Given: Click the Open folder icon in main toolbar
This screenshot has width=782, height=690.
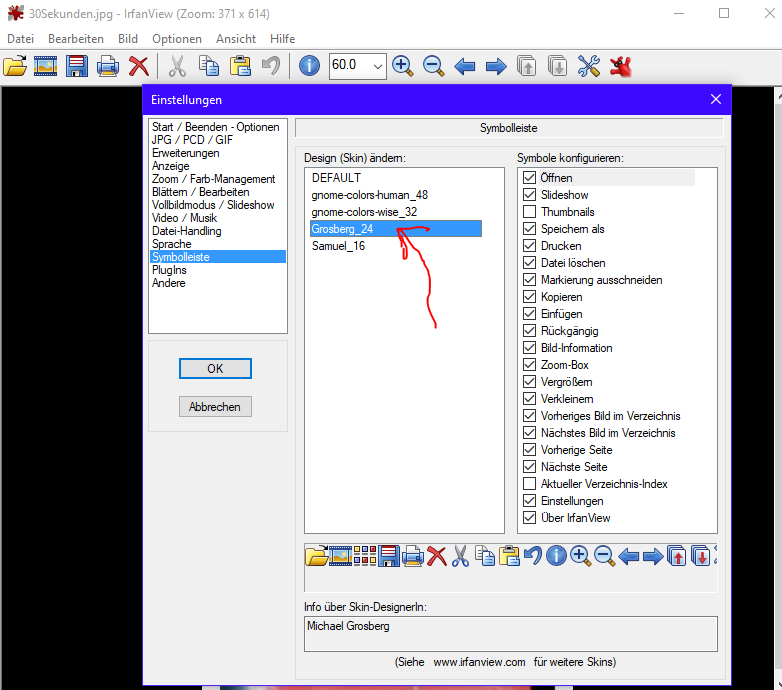Looking at the screenshot, I should [15, 66].
